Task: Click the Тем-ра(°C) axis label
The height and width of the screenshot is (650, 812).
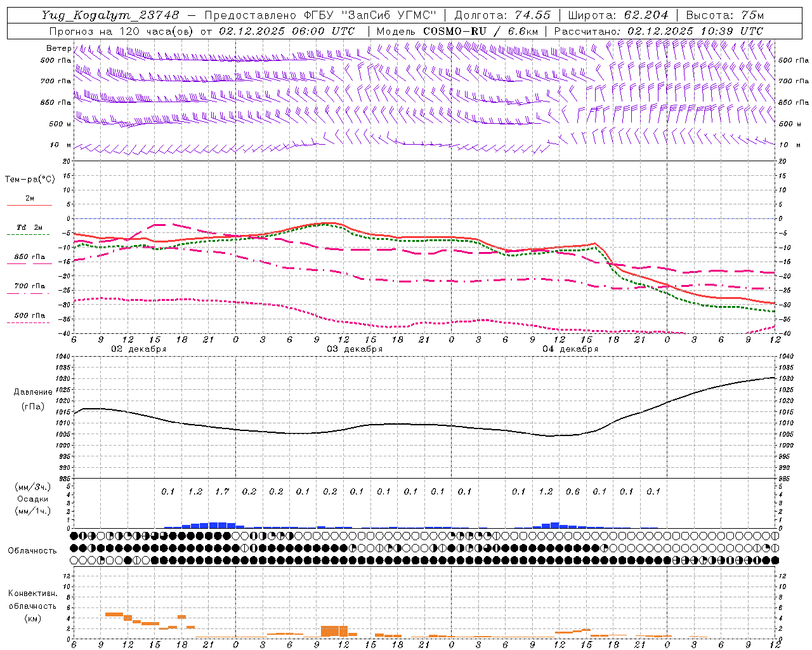Action: 30,180
